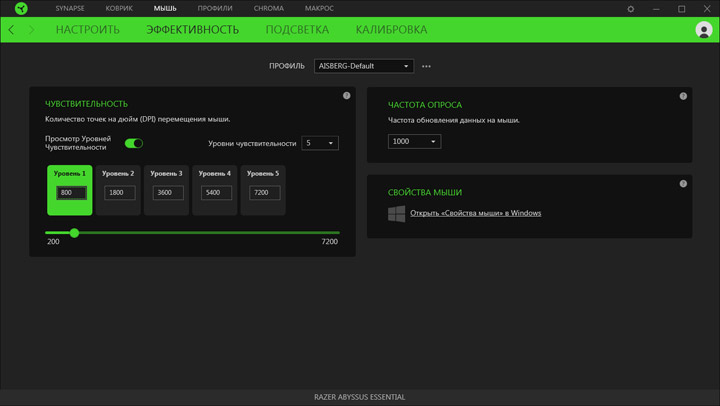Image resolution: width=720 pixels, height=406 pixels.
Task: Go forward with the right arrow
Action: [32, 30]
